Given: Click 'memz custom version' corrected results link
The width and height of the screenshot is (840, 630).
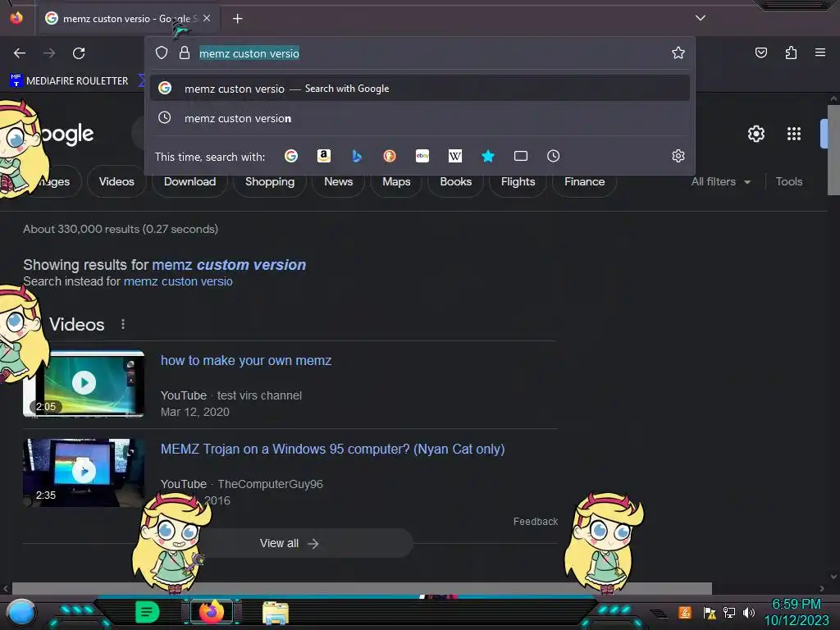Looking at the screenshot, I should coord(229,265).
